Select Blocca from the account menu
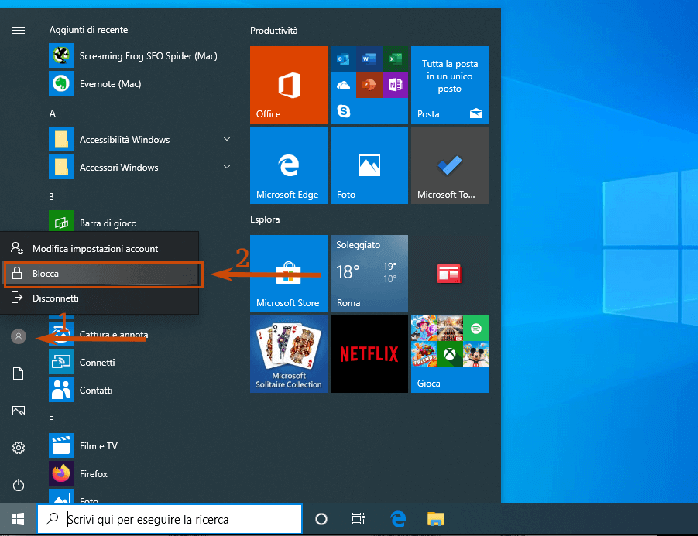This screenshot has width=698, height=536. pyautogui.click(x=102, y=273)
